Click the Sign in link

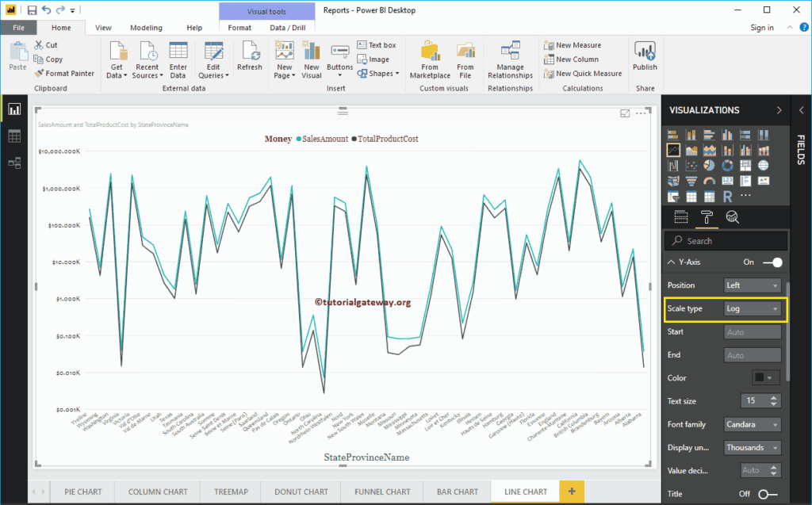click(x=761, y=28)
